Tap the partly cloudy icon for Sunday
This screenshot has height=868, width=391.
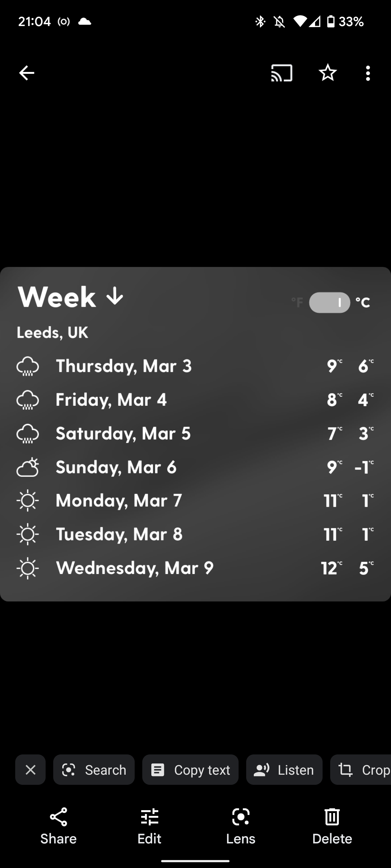coord(28,467)
